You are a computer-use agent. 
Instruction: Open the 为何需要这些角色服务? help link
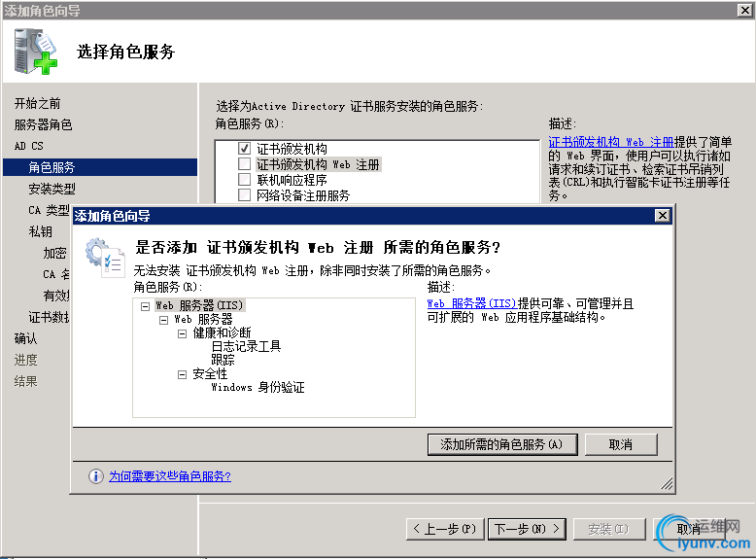pos(170,476)
